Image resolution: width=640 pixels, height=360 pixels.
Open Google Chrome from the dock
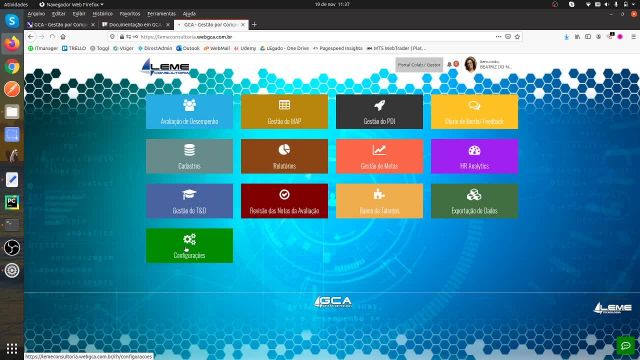pos(12,66)
